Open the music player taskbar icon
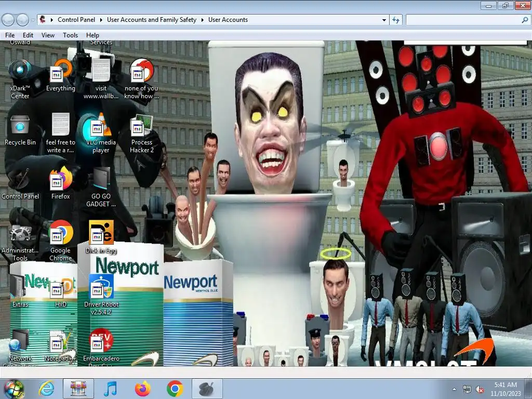 tap(110, 389)
